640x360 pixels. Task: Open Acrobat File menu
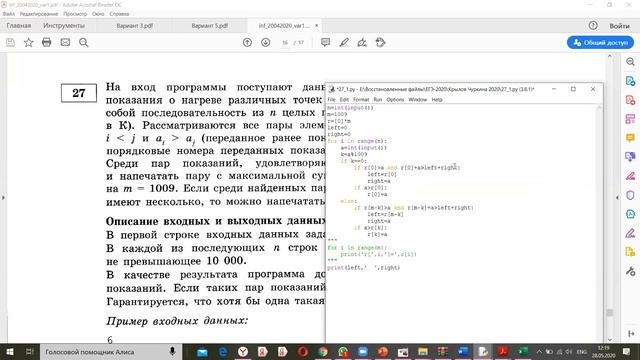click(9, 14)
